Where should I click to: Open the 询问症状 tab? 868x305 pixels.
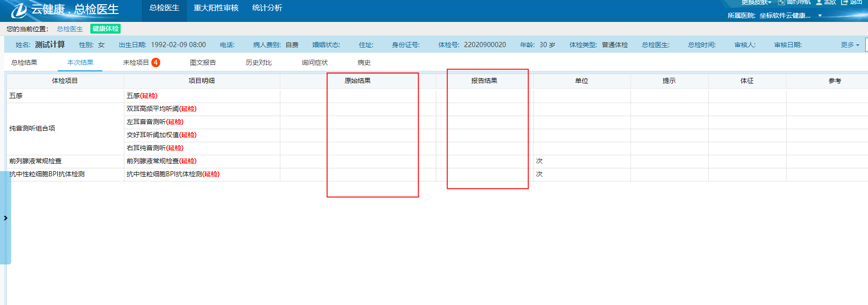tap(315, 62)
